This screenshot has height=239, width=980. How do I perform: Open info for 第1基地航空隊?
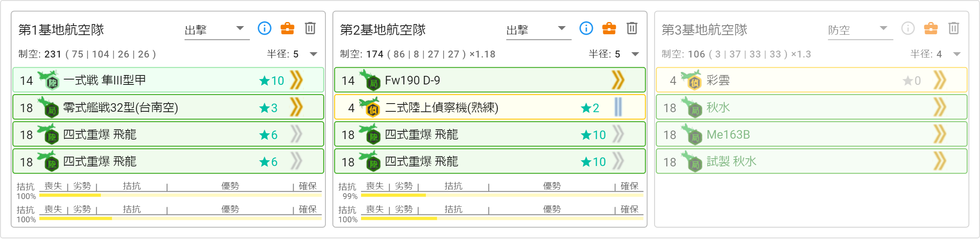[x=265, y=29]
